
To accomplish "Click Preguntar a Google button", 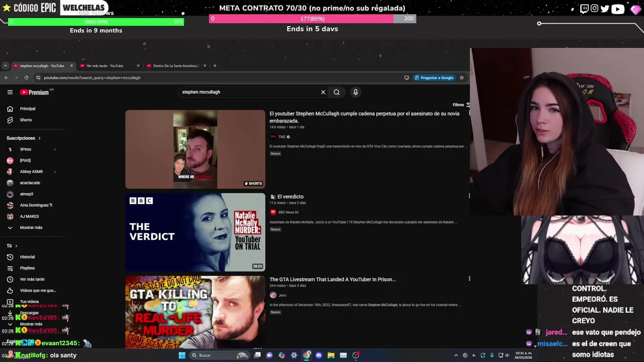I will point(434,77).
